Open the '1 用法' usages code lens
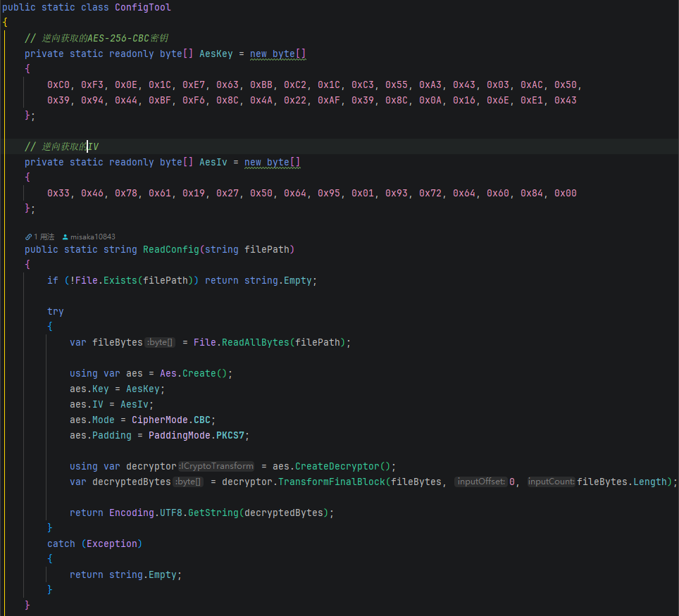Image resolution: width=679 pixels, height=616 pixels. (x=44, y=237)
